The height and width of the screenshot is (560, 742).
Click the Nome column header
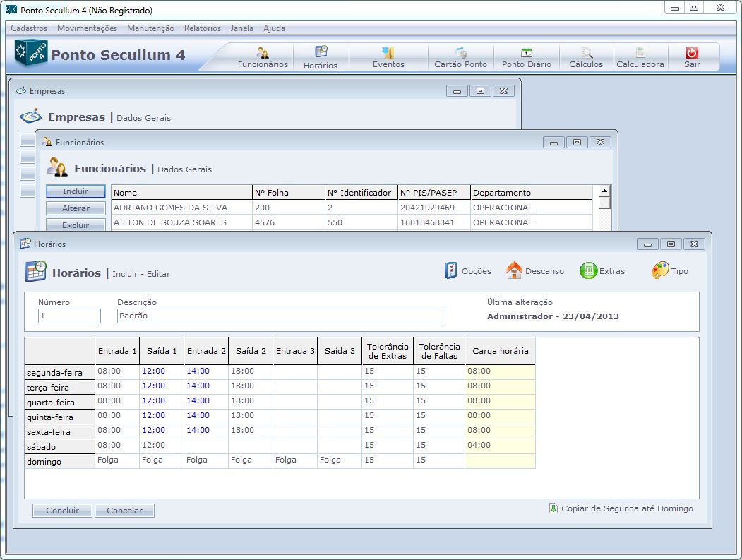[181, 193]
